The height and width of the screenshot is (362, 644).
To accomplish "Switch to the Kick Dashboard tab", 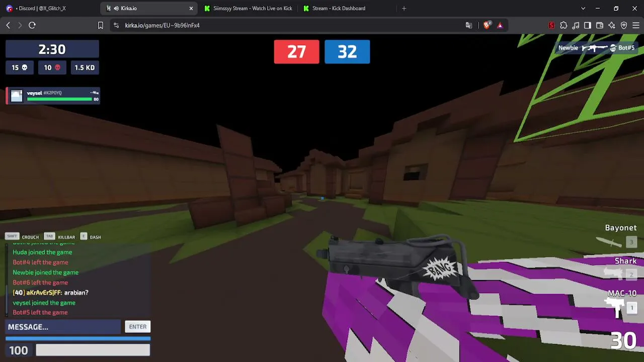I will (x=347, y=9).
